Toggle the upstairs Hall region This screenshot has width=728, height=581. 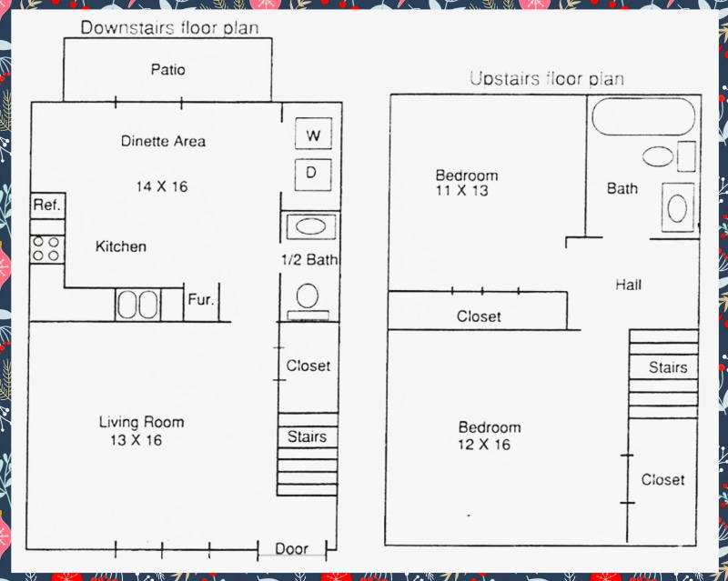[x=630, y=285]
